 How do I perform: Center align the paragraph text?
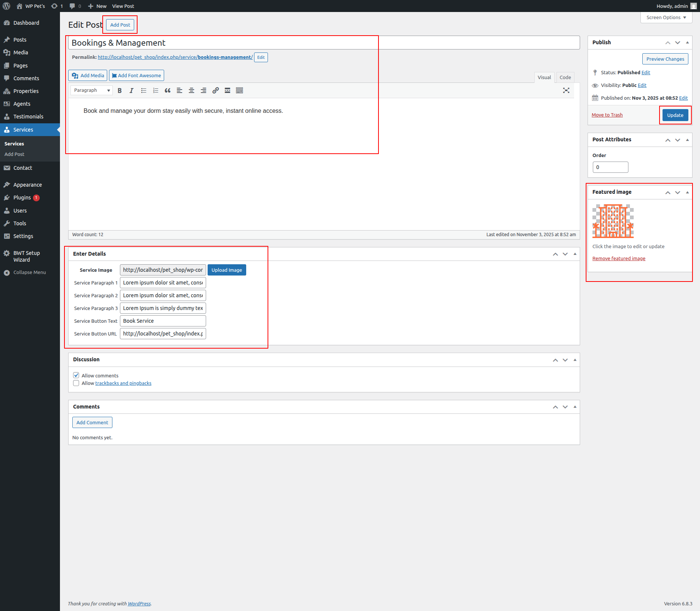191,90
